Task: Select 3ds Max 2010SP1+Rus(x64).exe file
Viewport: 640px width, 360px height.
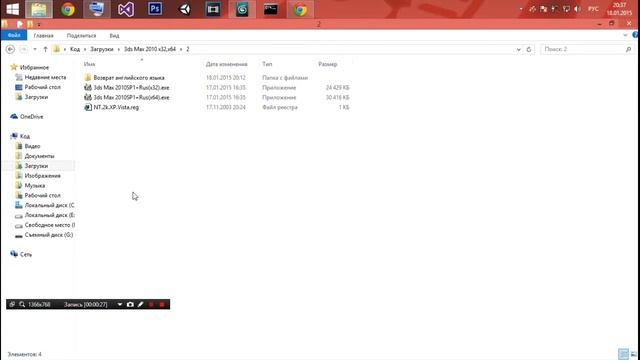Action: pyautogui.click(x=131, y=97)
